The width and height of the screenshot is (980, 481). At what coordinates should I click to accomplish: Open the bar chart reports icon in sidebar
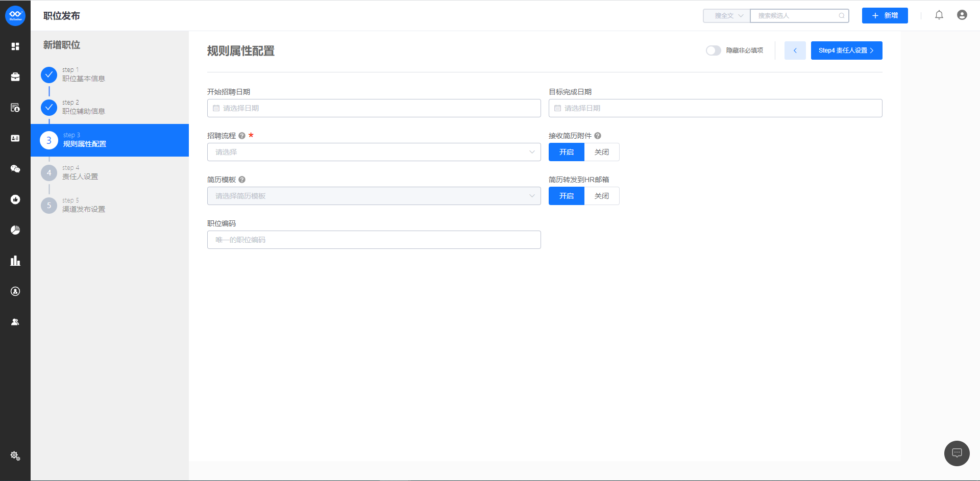click(x=15, y=261)
